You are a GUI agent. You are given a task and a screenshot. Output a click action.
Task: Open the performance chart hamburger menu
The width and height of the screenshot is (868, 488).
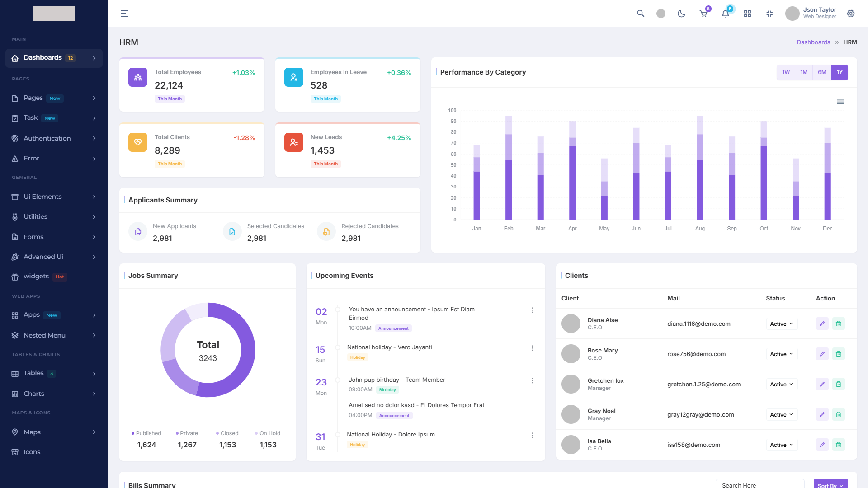point(840,102)
